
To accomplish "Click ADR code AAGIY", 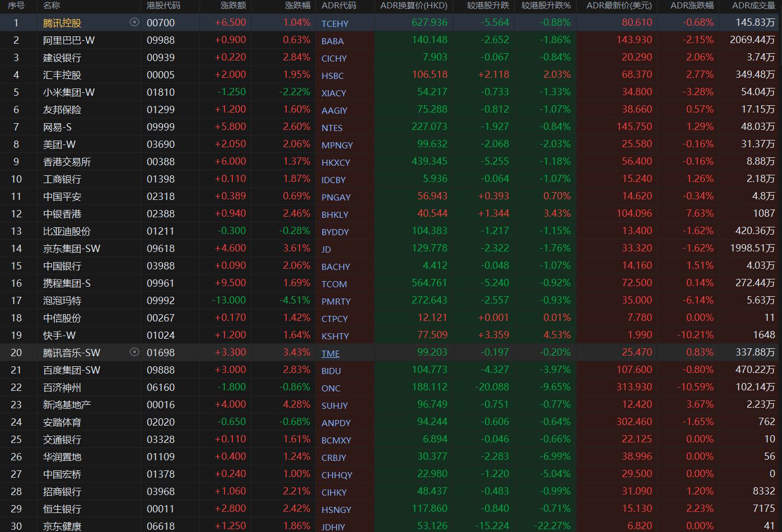I will point(334,110).
